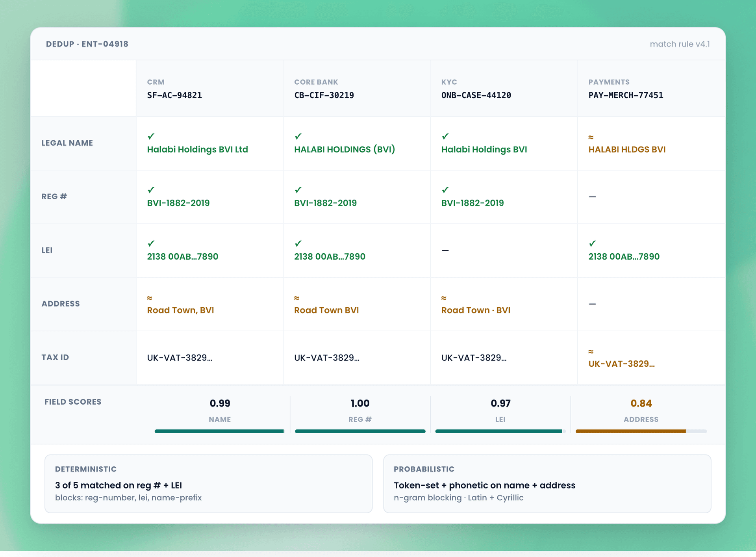
Task: Click the match rule v4.1 label
Action: 680,44
